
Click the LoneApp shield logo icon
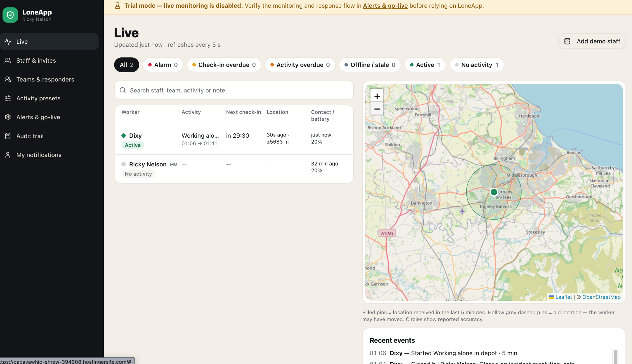click(x=10, y=15)
